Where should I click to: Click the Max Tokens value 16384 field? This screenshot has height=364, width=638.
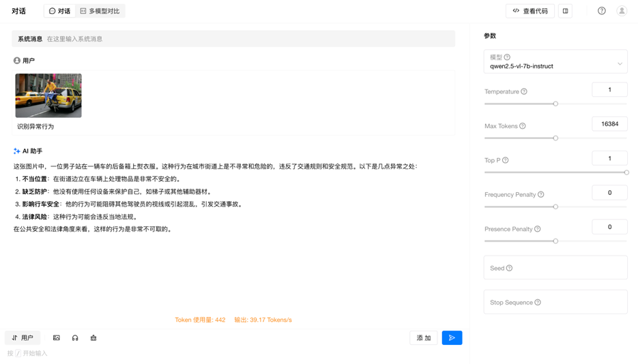609,124
